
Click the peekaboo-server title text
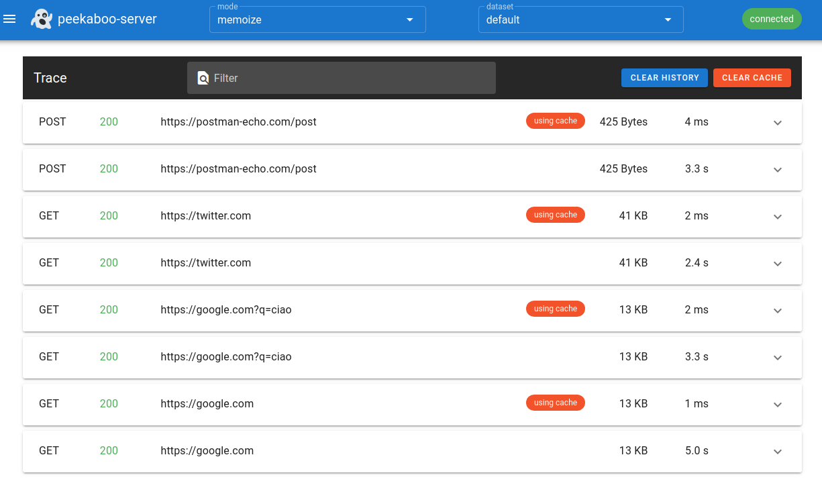[x=107, y=19]
